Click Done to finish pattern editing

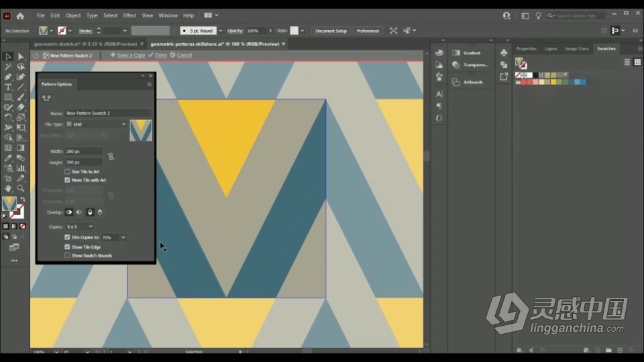[x=158, y=55]
